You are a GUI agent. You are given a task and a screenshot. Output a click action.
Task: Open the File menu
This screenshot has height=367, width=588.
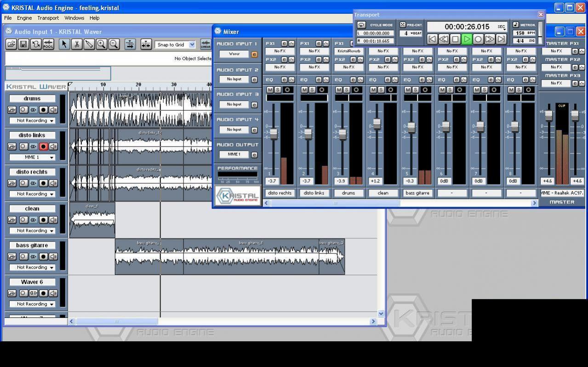click(x=8, y=18)
